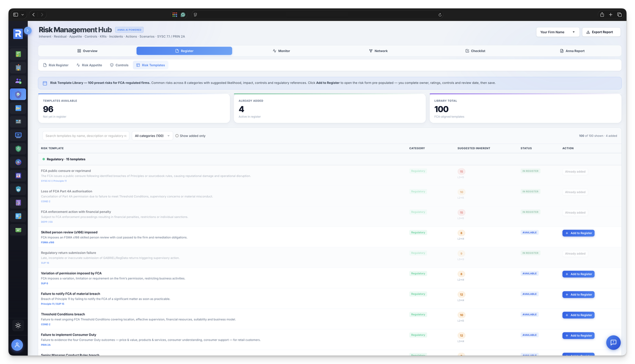Select the Risk Templates sub-tab
The height and width of the screenshot is (364, 635).
[151, 65]
